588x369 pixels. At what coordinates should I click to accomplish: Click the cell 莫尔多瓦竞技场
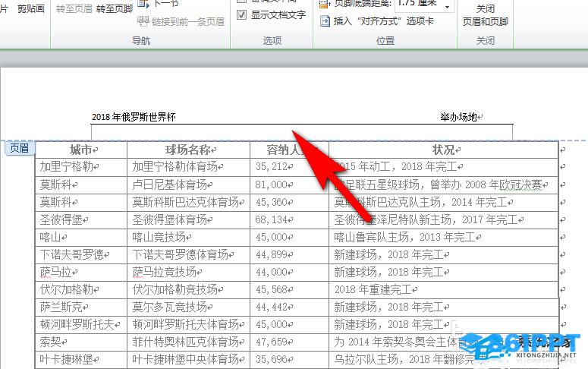[189, 307]
